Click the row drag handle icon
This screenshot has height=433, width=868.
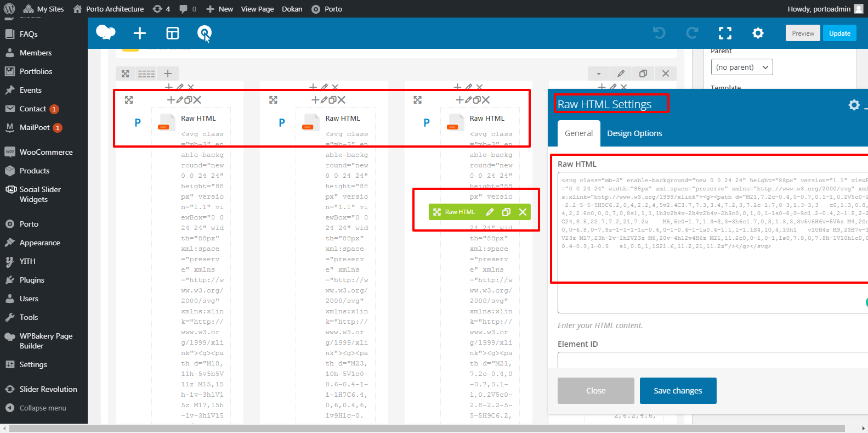point(125,74)
